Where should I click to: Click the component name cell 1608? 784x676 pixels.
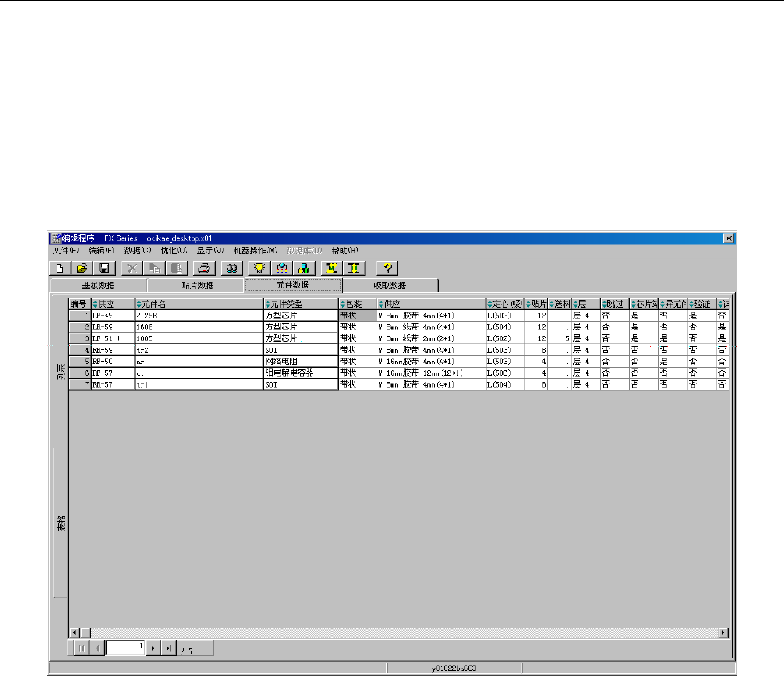tap(199, 328)
